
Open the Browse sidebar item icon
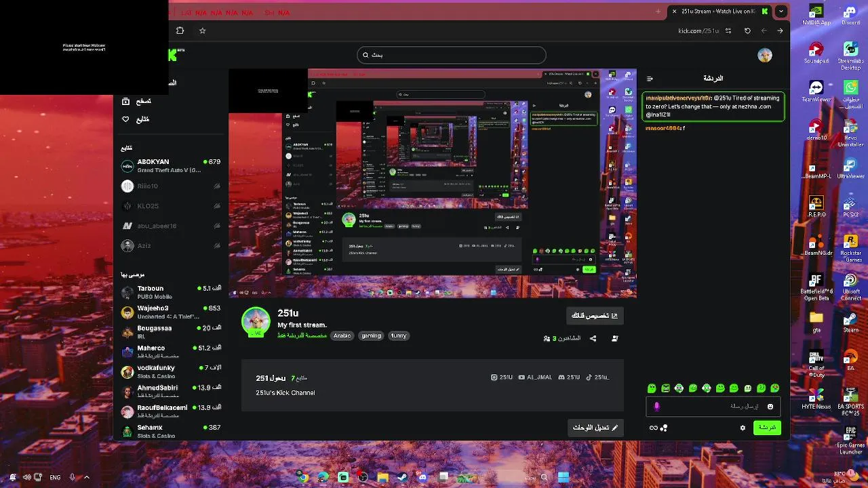(125, 101)
